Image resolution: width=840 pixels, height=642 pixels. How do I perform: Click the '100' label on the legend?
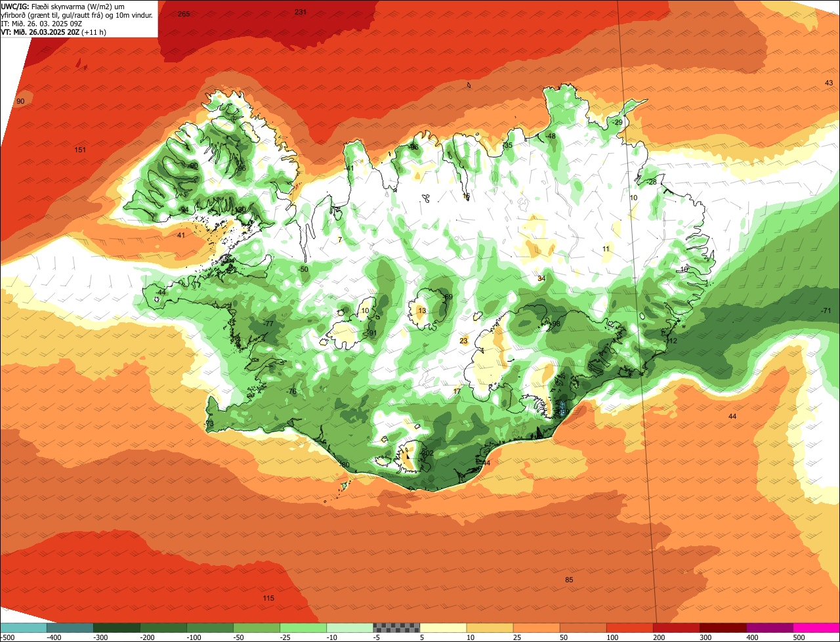tap(614, 637)
